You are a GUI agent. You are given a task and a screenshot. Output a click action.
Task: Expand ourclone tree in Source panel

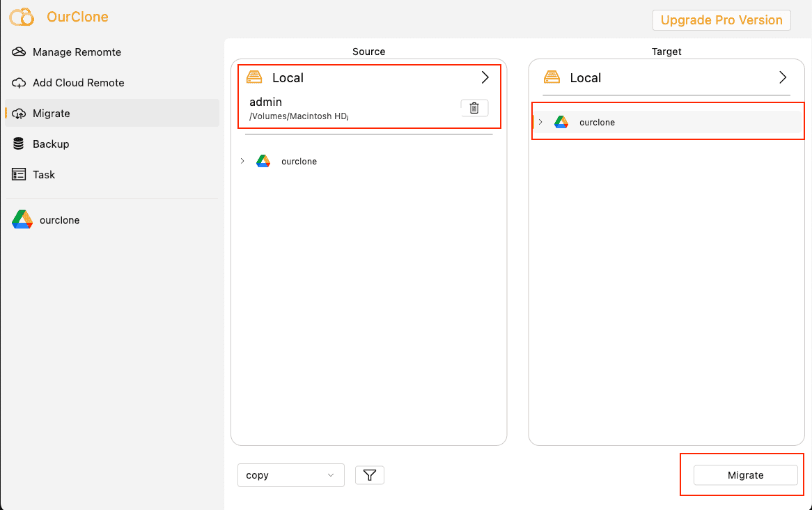click(242, 161)
